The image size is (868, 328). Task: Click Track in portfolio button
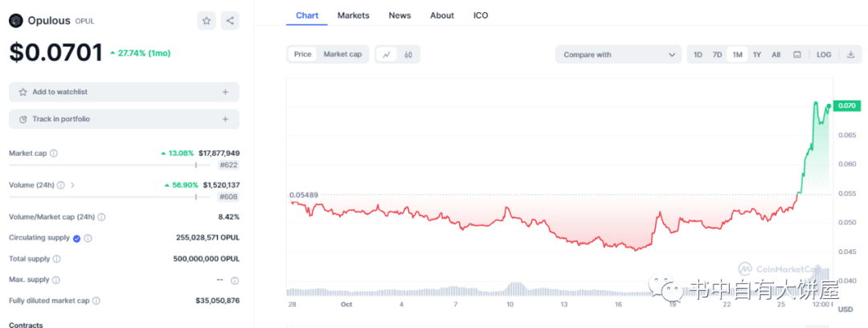pyautogui.click(x=124, y=119)
